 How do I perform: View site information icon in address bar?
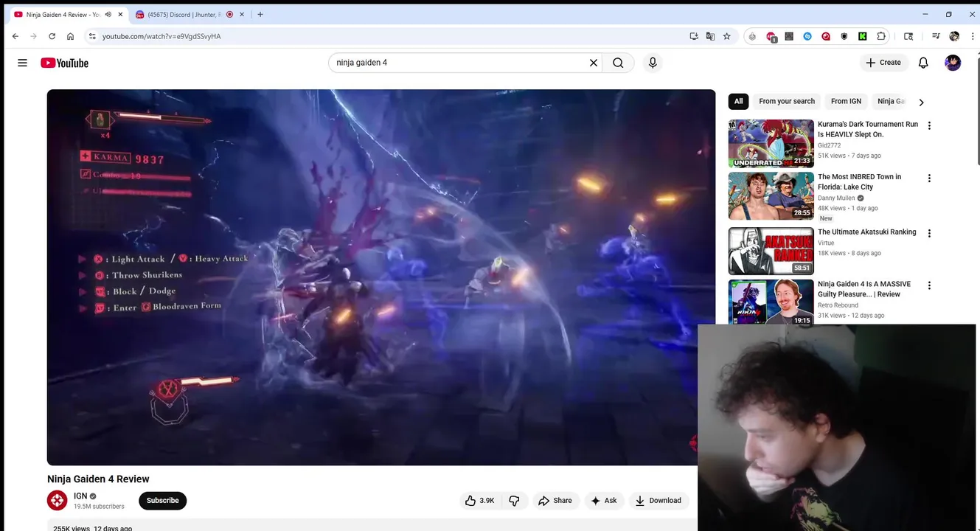(x=92, y=36)
